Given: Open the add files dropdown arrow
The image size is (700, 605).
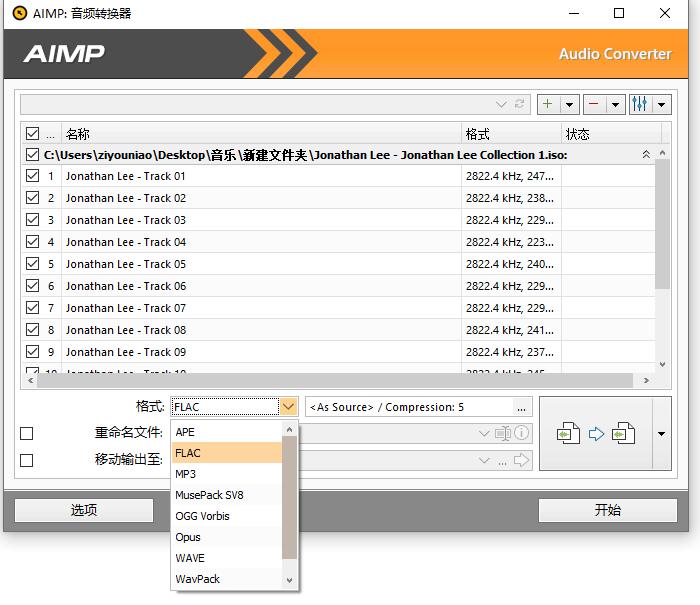Looking at the screenshot, I should coord(570,104).
